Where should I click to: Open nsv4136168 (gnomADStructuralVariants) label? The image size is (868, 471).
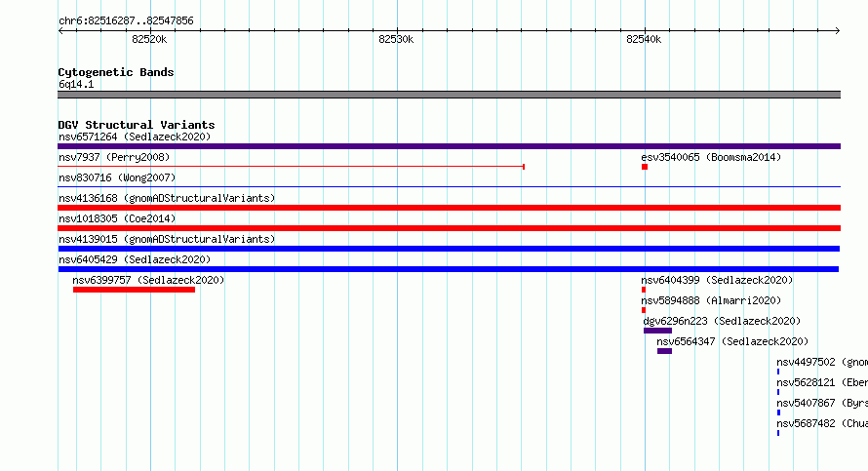pos(167,198)
